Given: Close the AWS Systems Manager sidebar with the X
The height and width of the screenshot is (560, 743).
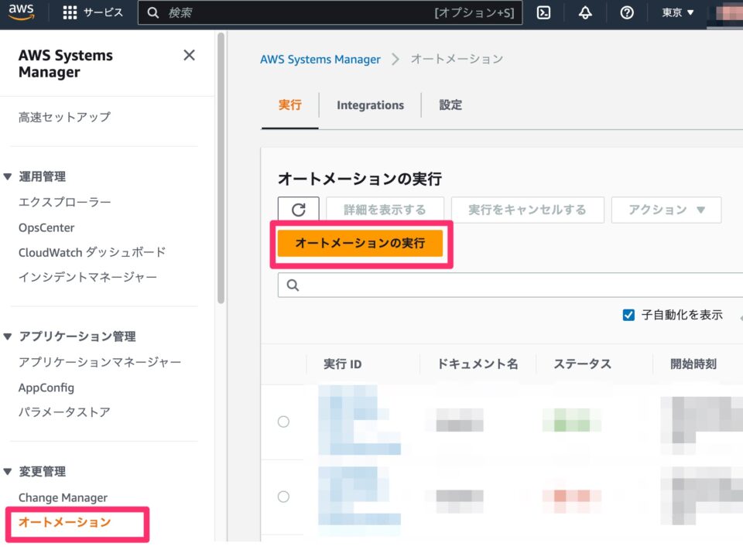Looking at the screenshot, I should click(189, 55).
